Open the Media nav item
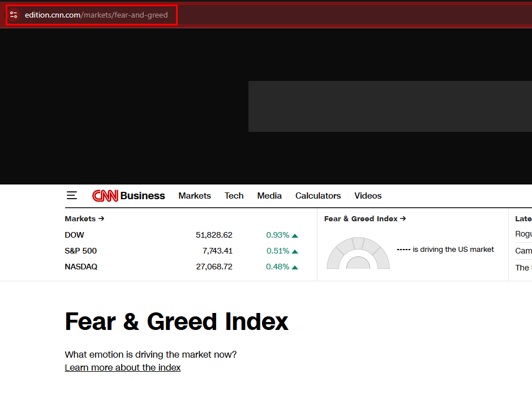 (x=269, y=196)
